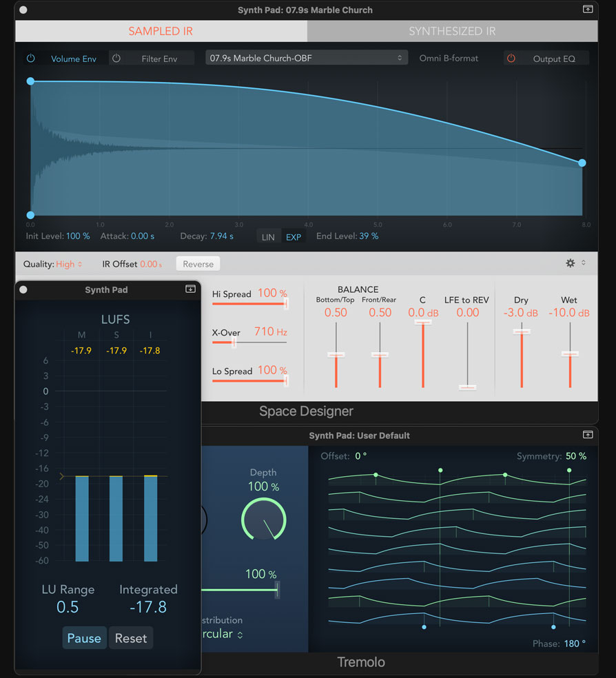Toggle the Volume Env power button
The width and height of the screenshot is (616, 678).
point(31,59)
